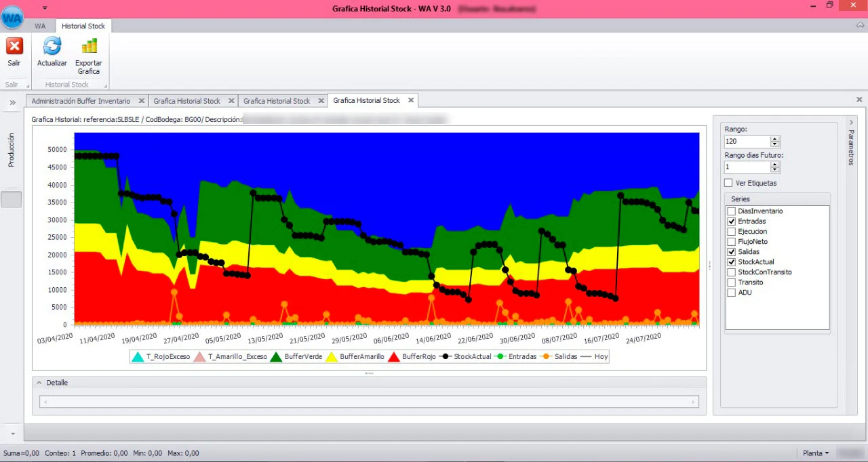The image size is (868, 462).
Task: Uncheck the StockActual series checkbox
Action: [731, 262]
